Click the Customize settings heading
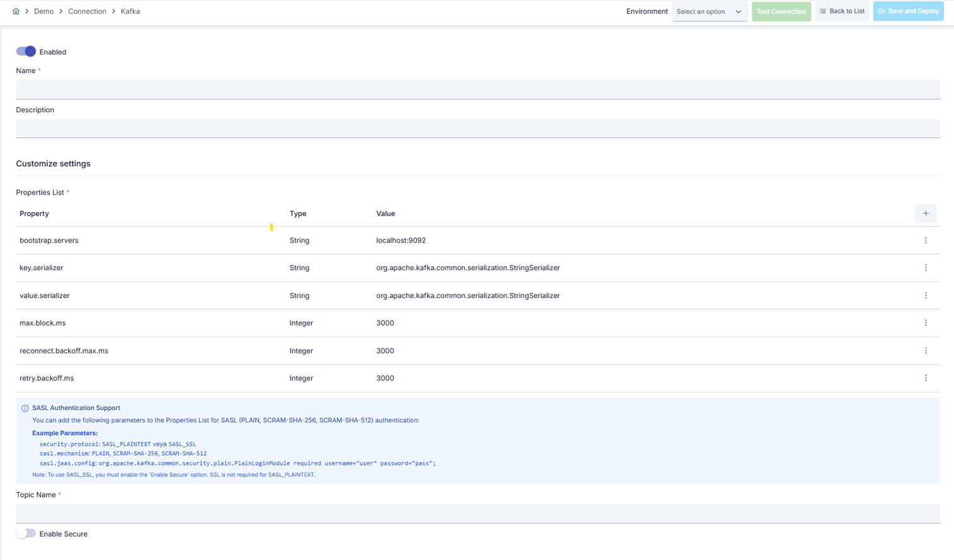This screenshot has width=954, height=560. (53, 164)
